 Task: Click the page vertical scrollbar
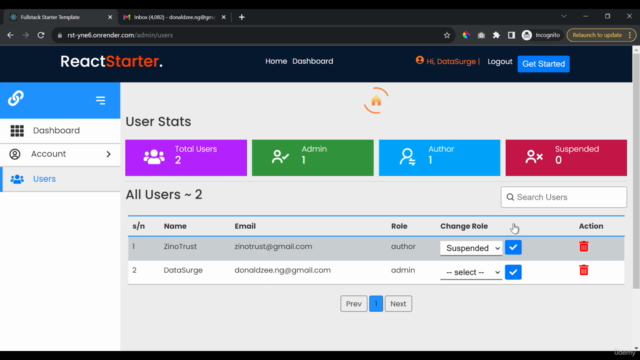pyautogui.click(x=636, y=171)
